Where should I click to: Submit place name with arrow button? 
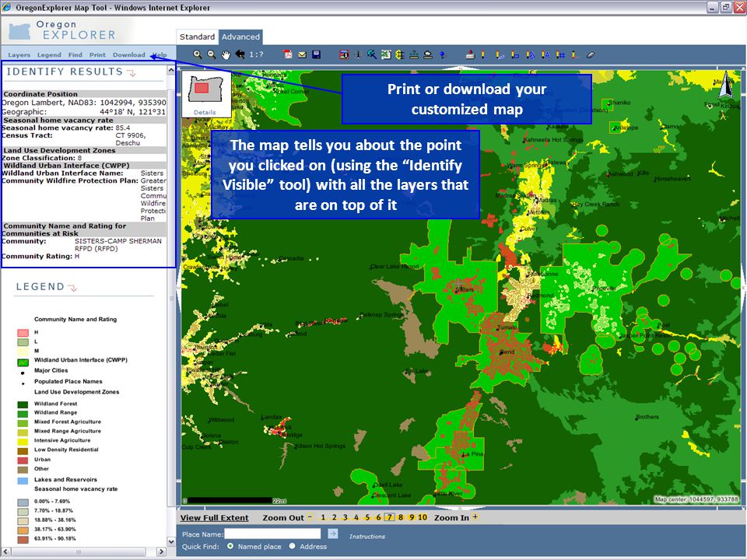pos(333,534)
